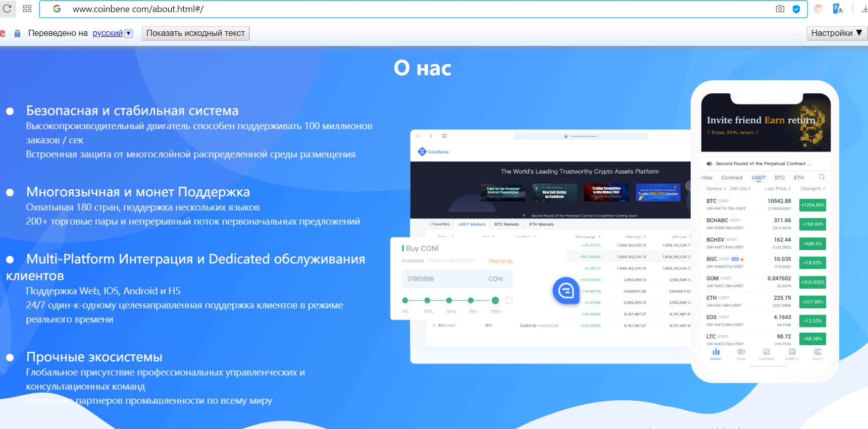Expand the language dropdown arrow beside русский

(129, 33)
